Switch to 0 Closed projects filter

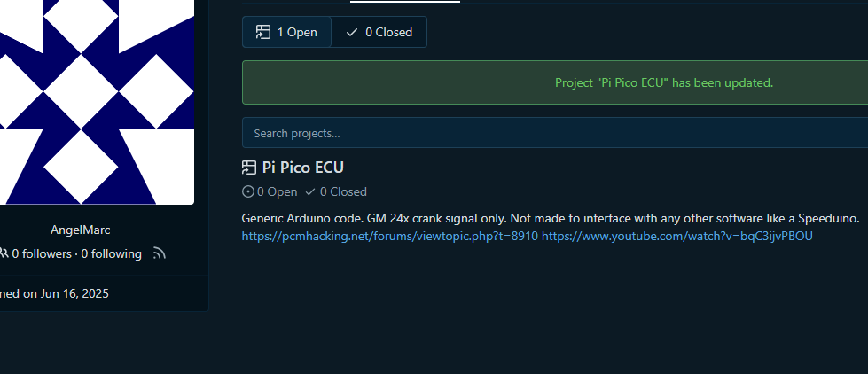pyautogui.click(x=379, y=32)
